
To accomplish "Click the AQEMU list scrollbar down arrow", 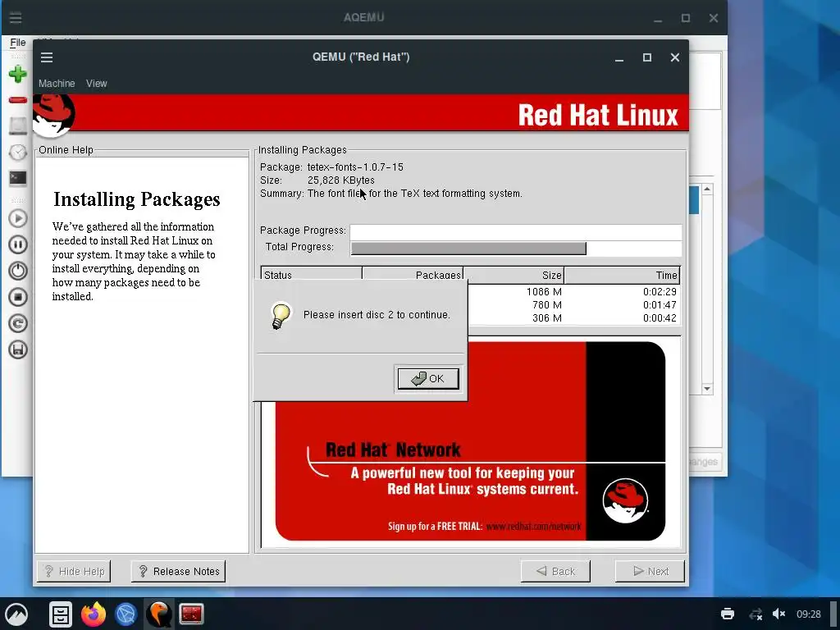I will tap(707, 389).
